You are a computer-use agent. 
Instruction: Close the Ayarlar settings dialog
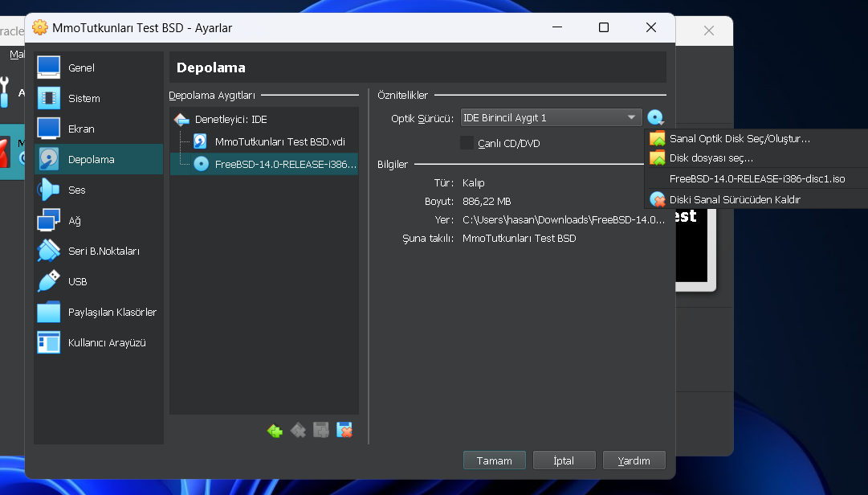(651, 27)
